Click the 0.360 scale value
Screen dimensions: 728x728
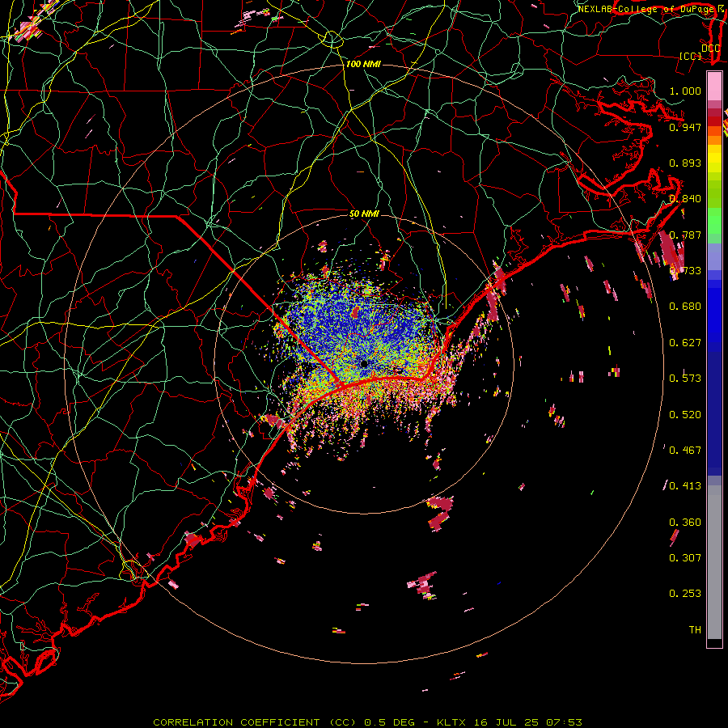[x=685, y=523]
